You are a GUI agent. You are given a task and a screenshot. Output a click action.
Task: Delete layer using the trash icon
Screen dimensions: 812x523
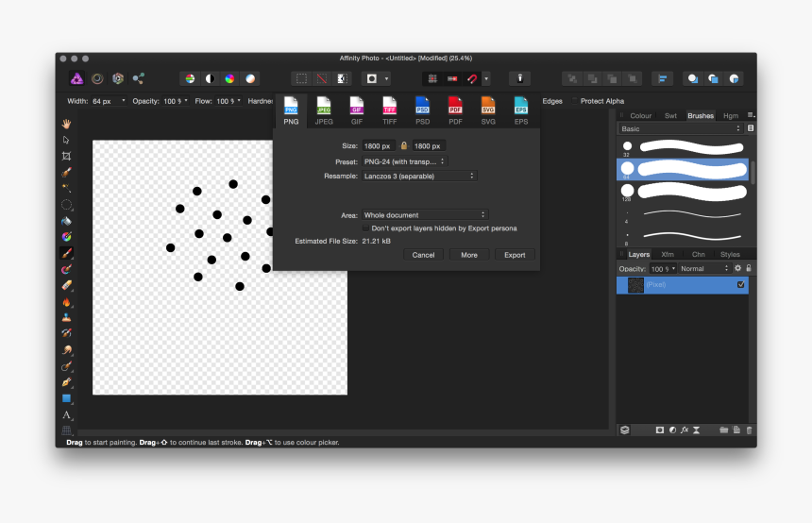pyautogui.click(x=749, y=430)
